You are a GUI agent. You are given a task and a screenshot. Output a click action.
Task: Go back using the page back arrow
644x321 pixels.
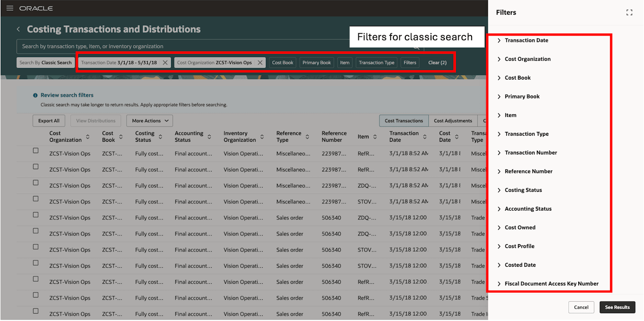tap(18, 29)
